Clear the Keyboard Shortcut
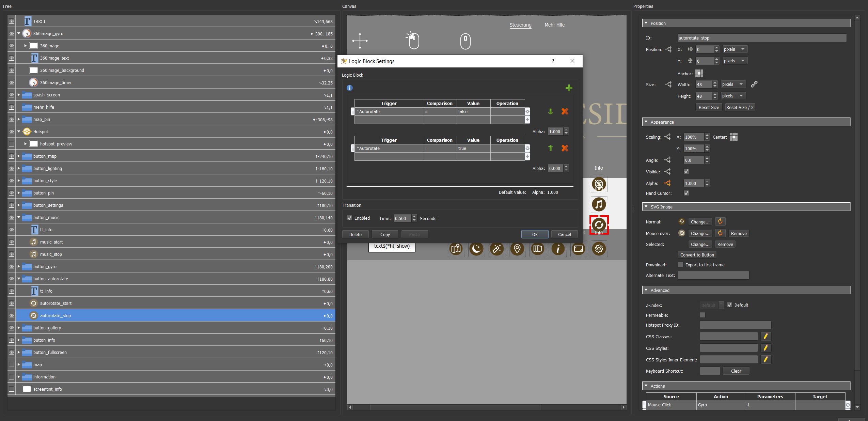This screenshot has width=868, height=421. click(736, 371)
